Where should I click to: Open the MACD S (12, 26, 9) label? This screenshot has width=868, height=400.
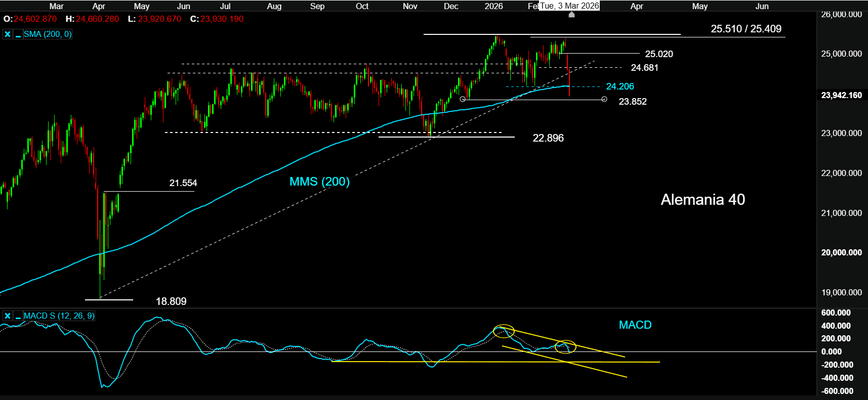[59, 316]
